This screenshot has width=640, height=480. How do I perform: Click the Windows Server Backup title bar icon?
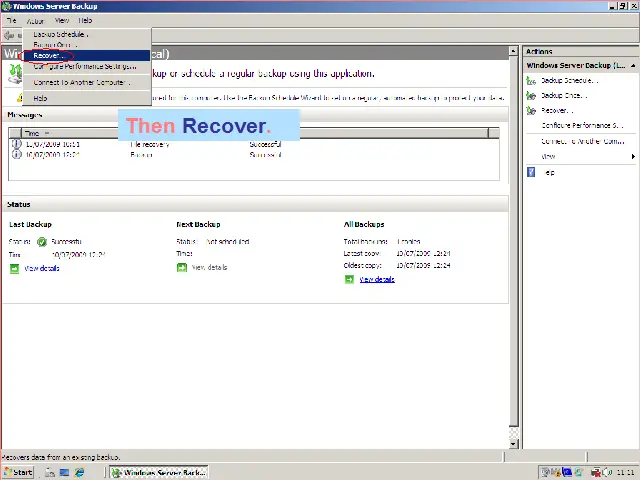(7, 6)
